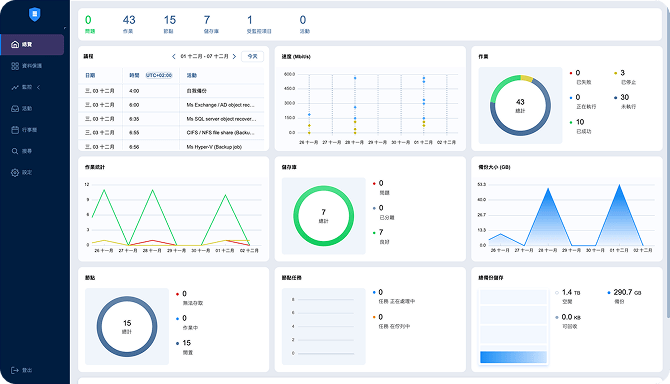Click the top 01 December point in speed chart
The image size is (670, 384).
point(424,78)
